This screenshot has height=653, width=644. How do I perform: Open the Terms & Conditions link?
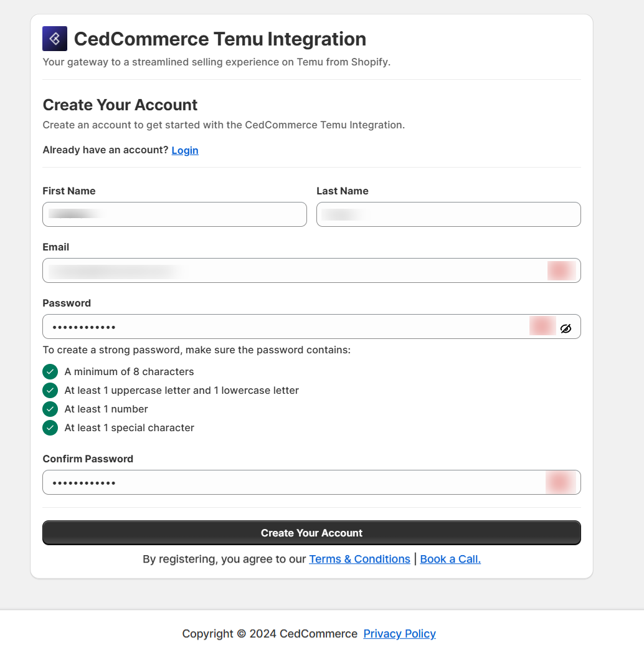coord(359,559)
